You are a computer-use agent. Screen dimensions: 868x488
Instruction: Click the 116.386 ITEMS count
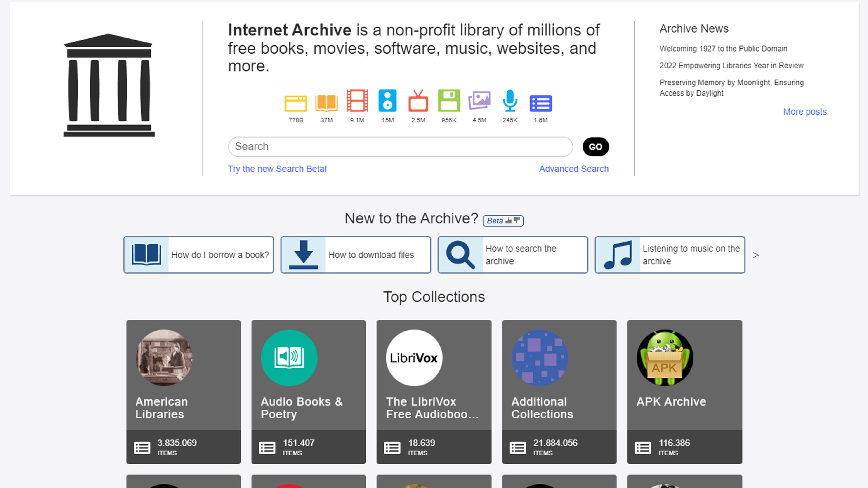(x=674, y=447)
